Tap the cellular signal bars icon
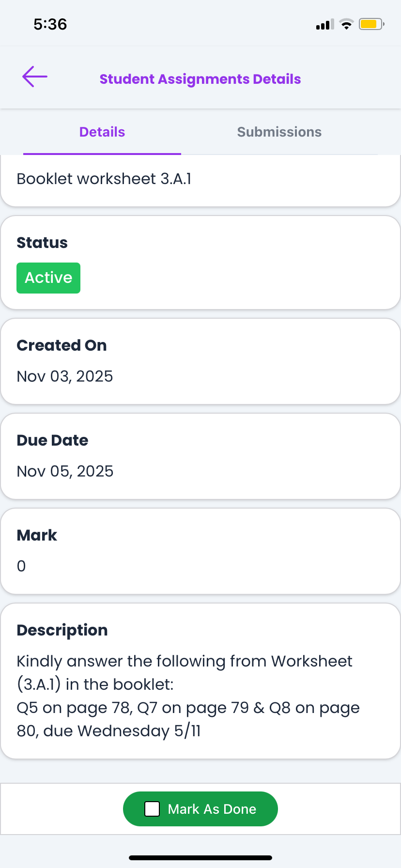Viewport: 401px width, 868px height. tap(325, 24)
